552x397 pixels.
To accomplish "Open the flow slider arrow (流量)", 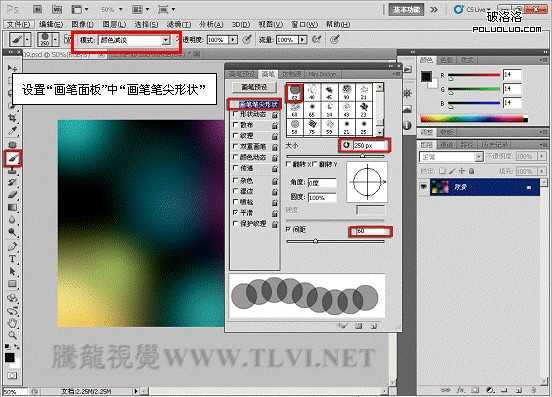I will click(x=302, y=40).
